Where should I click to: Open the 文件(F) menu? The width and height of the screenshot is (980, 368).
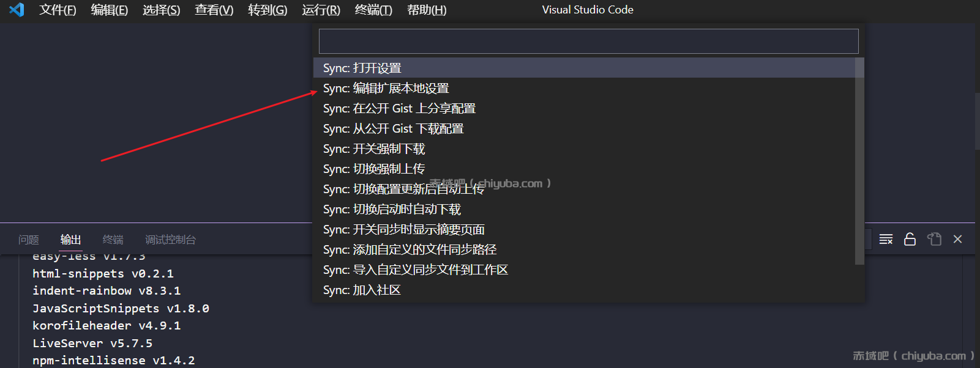[58, 10]
